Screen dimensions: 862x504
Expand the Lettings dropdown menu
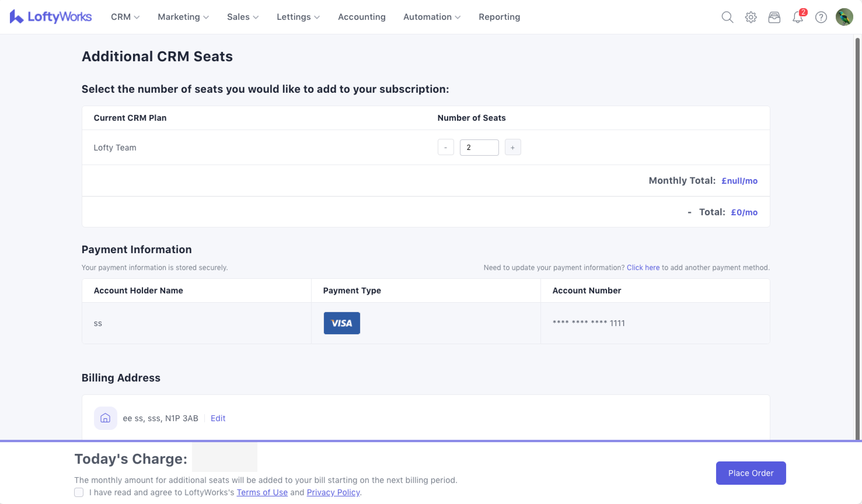(x=298, y=17)
